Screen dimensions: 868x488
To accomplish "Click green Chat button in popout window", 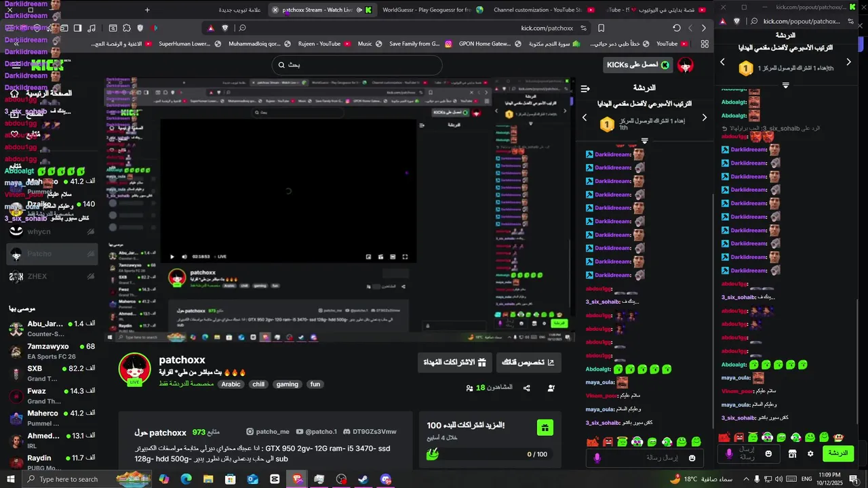I will [838, 453].
